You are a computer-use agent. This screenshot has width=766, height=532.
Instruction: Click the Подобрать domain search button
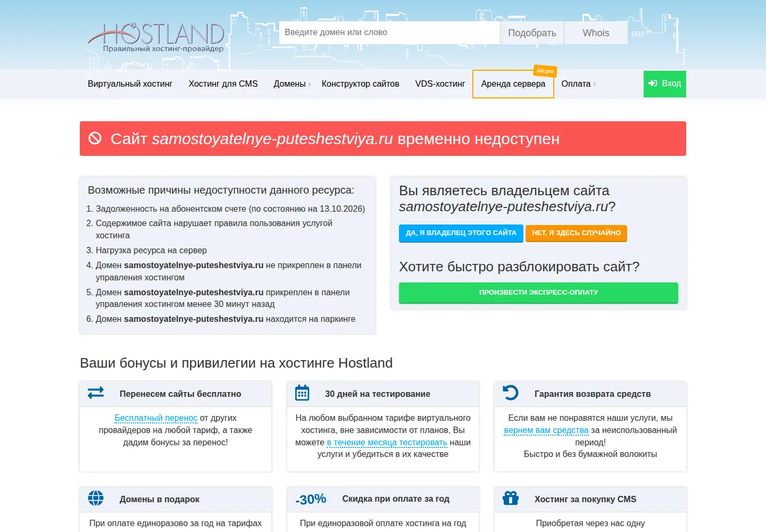[x=532, y=33]
